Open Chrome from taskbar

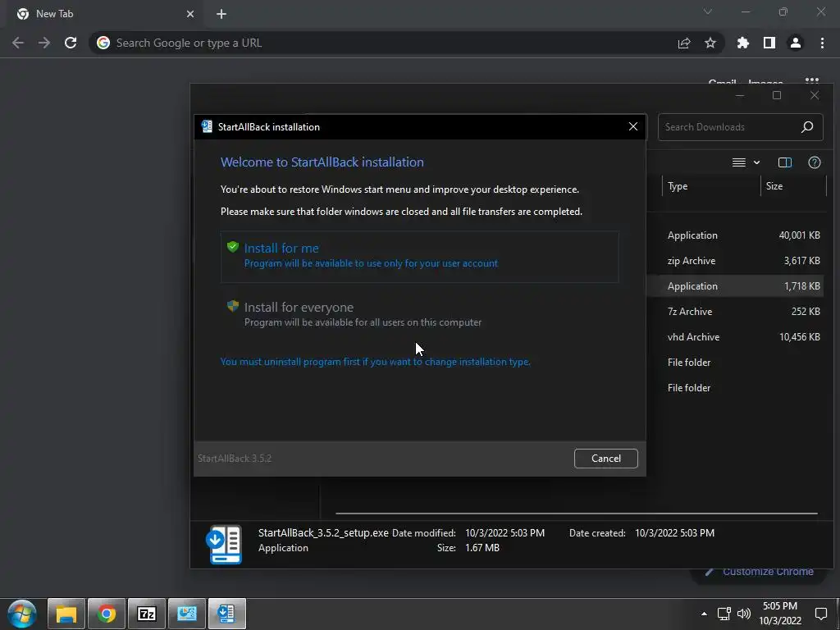pyautogui.click(x=106, y=614)
